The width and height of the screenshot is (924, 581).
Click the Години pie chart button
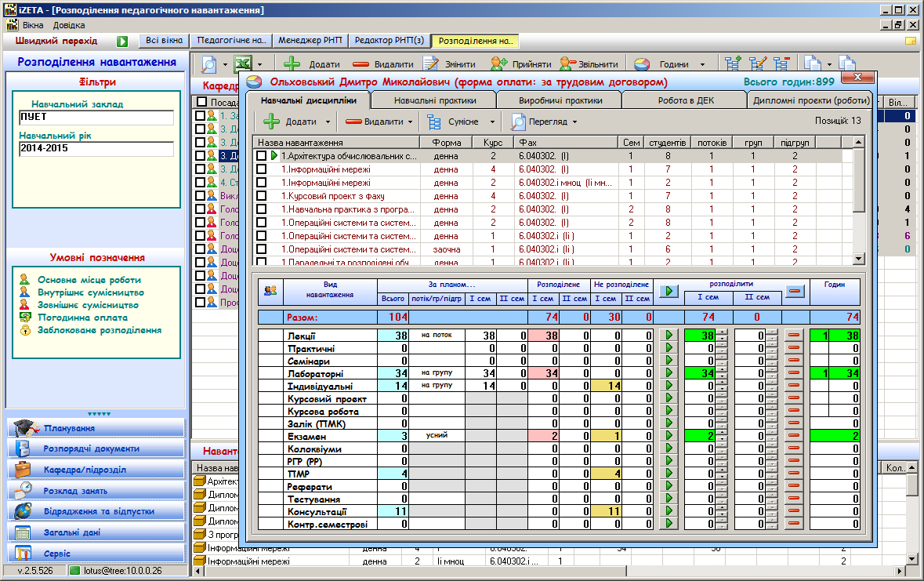661,64
